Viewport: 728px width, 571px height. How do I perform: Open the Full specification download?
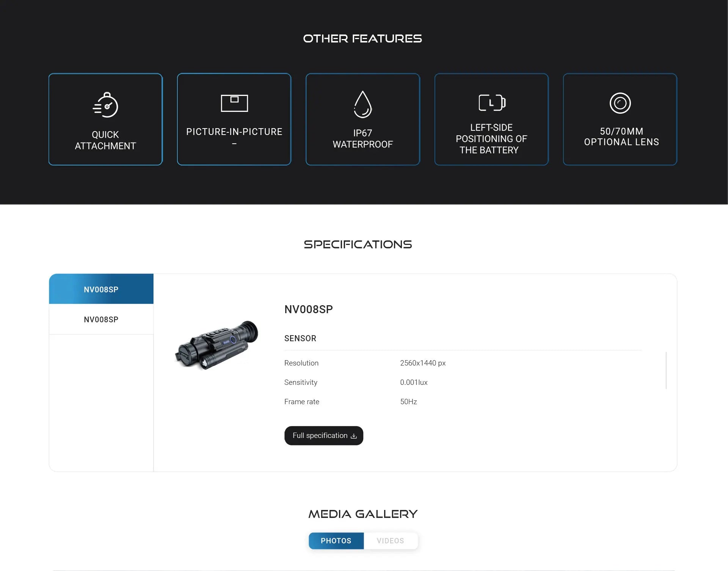pos(320,436)
